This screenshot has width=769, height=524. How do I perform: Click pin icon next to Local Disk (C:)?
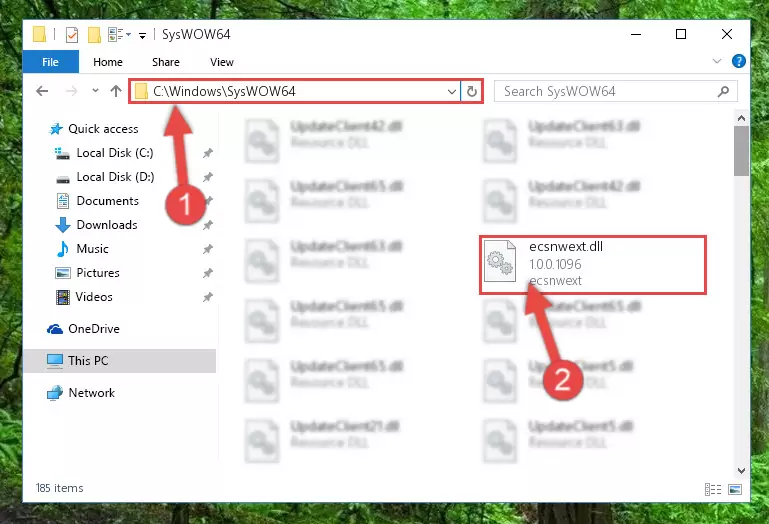tap(208, 153)
